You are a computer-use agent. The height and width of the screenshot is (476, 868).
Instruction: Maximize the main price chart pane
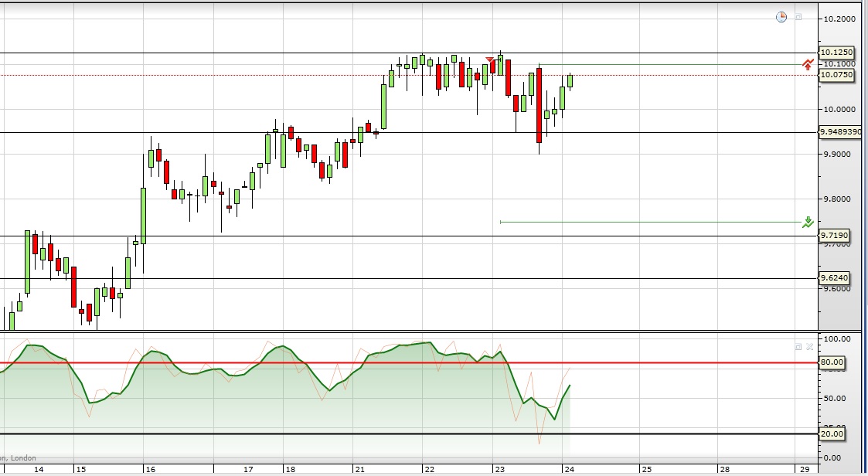click(x=798, y=17)
